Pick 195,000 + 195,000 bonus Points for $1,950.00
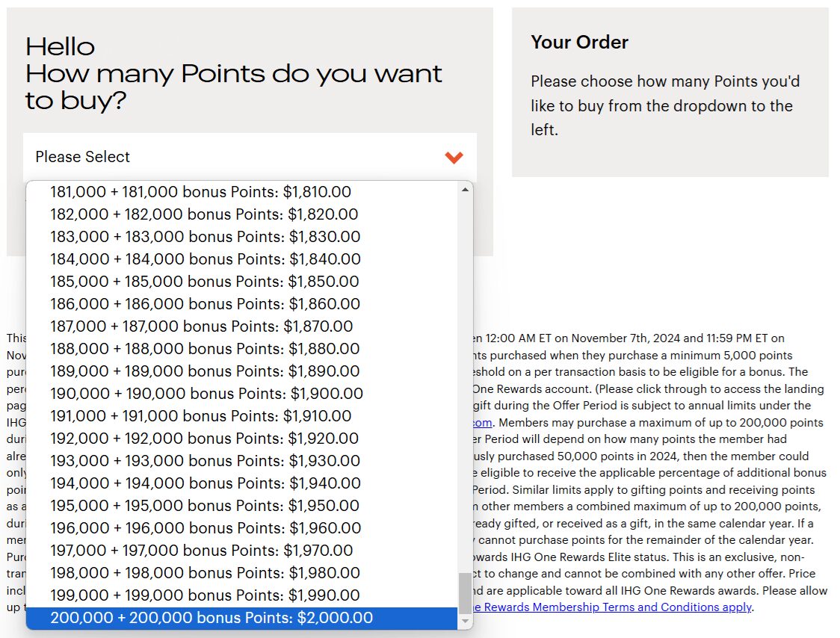This screenshot has width=840, height=638. [242, 505]
